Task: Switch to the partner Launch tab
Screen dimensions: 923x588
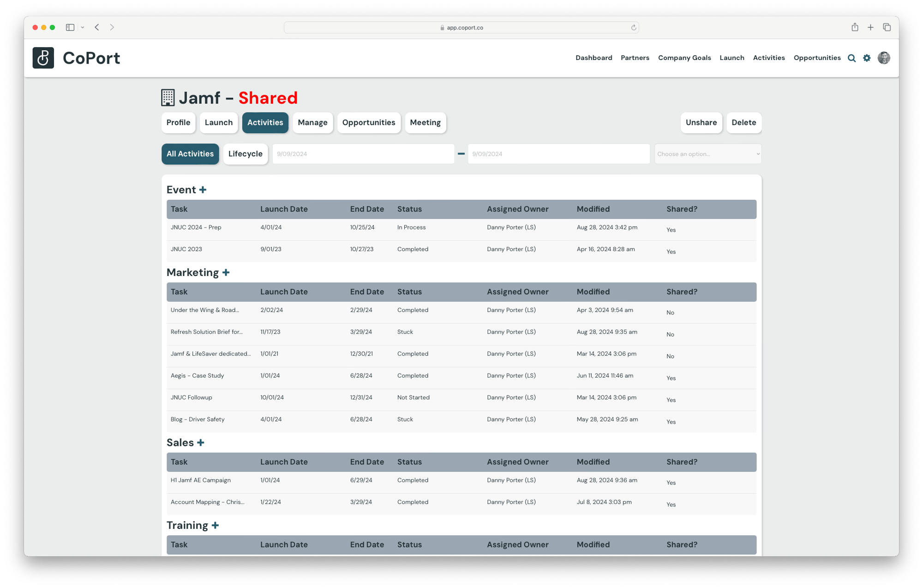Action: pos(218,122)
